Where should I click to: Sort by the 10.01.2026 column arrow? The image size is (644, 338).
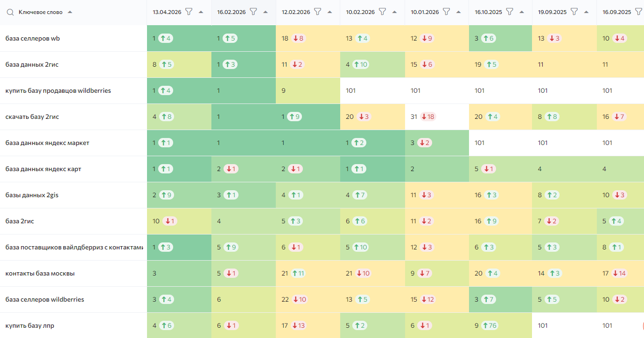point(459,12)
